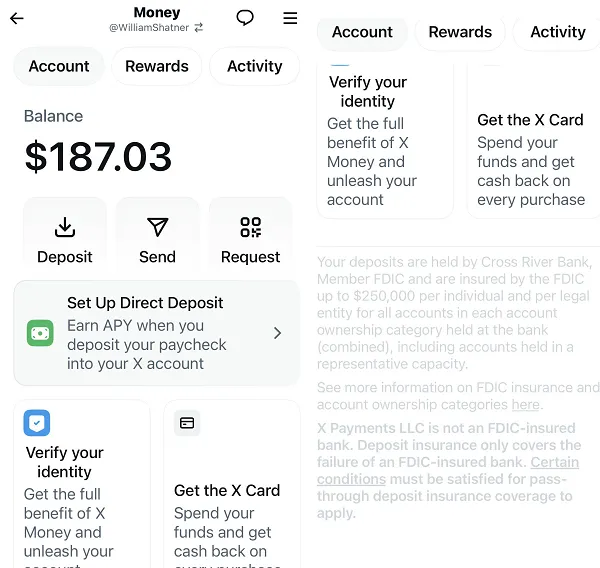This screenshot has height=568, width=600.
Task: Open the FDIC categories 'here' link
Action: 525,405
